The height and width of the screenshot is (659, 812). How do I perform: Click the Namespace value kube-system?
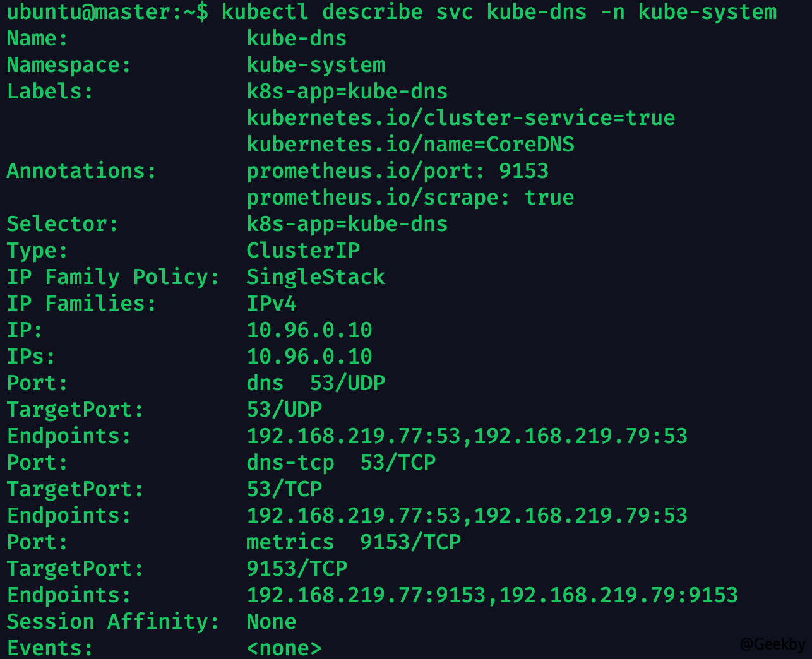pos(316,65)
